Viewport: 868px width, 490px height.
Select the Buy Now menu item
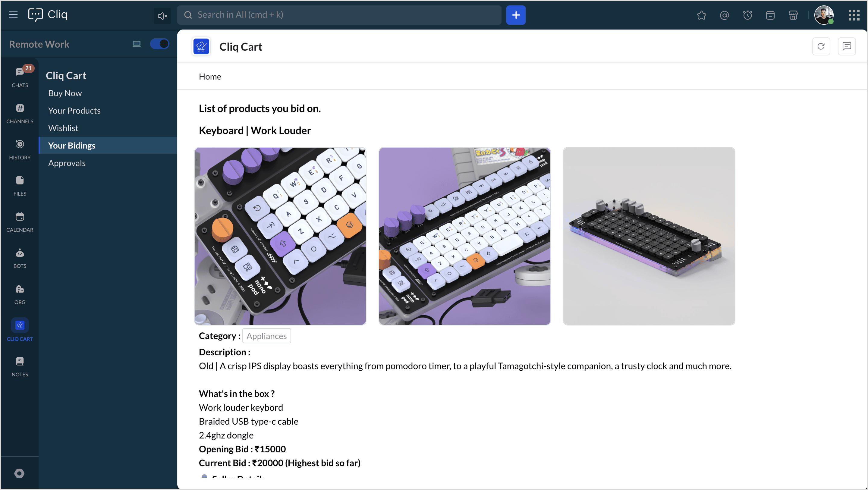[x=65, y=93]
